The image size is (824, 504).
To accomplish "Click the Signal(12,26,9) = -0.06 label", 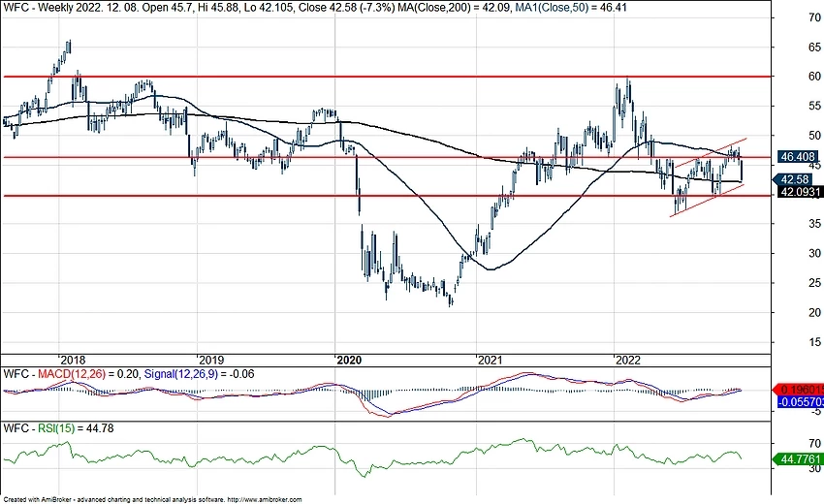I will pyautogui.click(x=199, y=374).
